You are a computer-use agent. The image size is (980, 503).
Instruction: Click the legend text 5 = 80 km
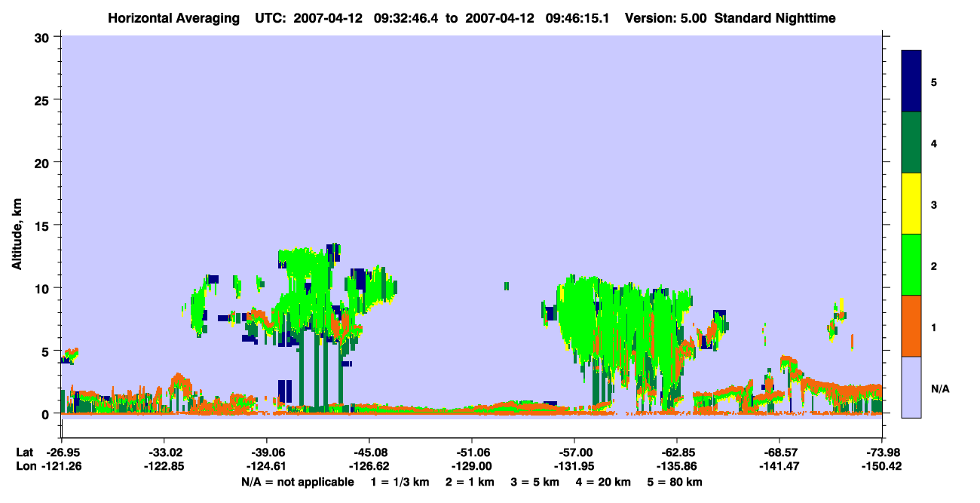[x=675, y=482]
